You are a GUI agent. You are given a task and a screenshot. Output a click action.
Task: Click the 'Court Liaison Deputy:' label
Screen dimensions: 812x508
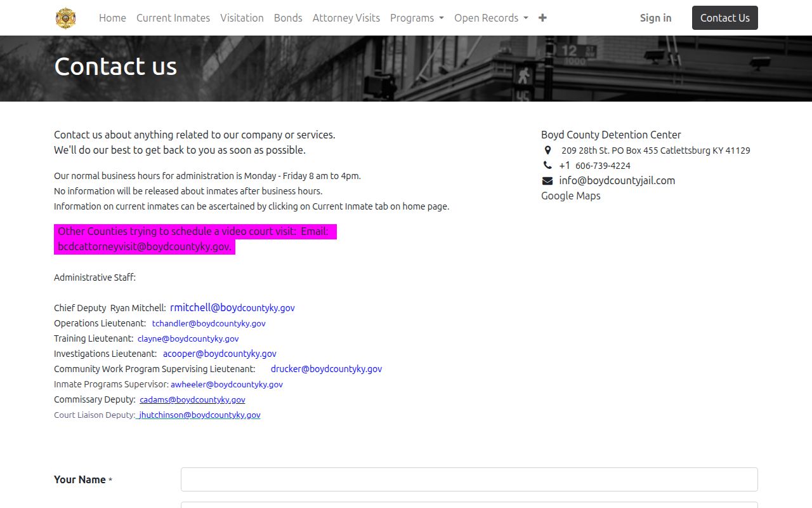click(95, 415)
